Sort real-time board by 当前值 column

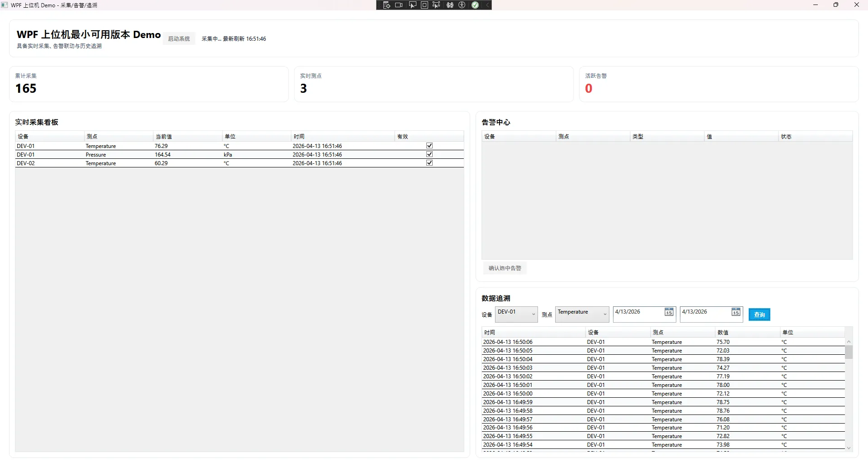(188, 136)
